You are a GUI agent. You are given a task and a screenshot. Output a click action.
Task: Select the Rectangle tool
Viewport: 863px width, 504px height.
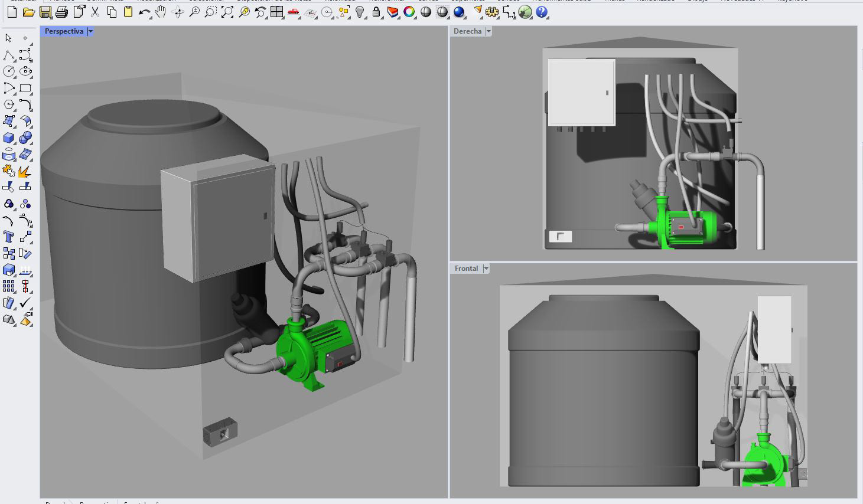pos(25,88)
